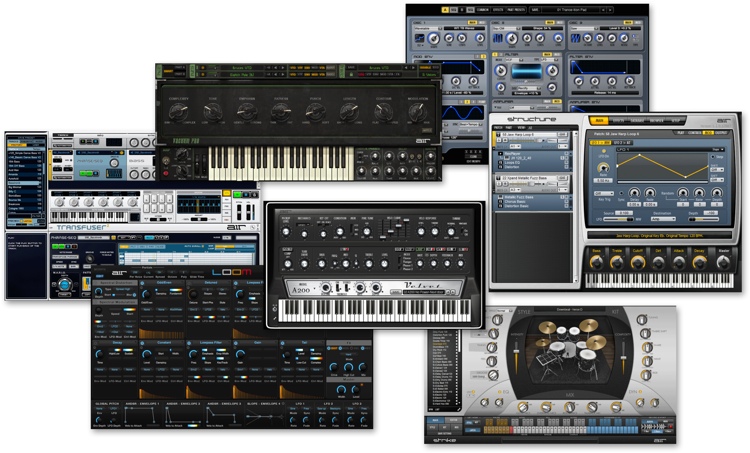Click the Decay knob in Structure
The width and height of the screenshot is (750, 453).
[699, 262]
